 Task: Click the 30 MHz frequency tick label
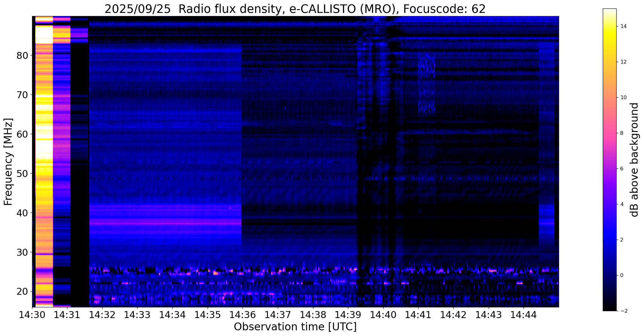(x=22, y=252)
